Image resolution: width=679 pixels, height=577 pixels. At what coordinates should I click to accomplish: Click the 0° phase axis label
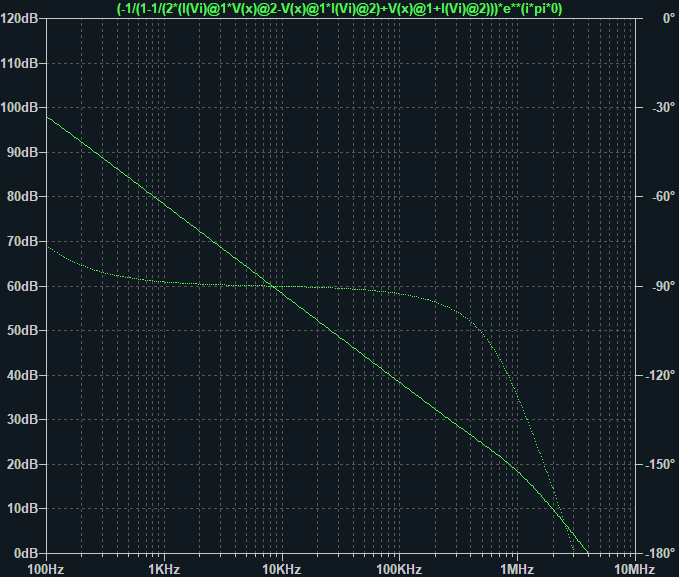pos(669,19)
